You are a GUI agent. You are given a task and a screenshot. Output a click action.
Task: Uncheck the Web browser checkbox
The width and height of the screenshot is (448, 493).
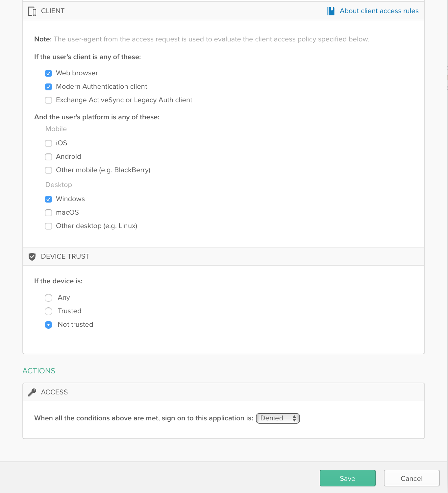pyautogui.click(x=48, y=73)
